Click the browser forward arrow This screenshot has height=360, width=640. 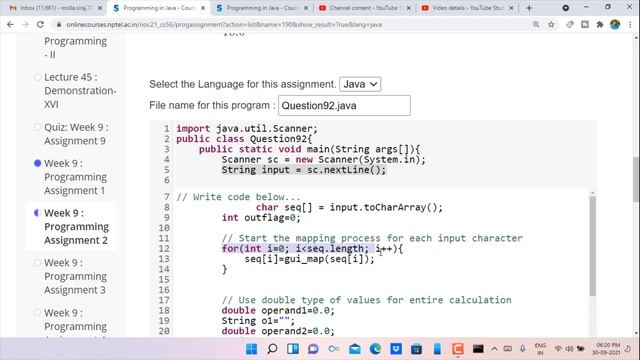pyautogui.click(x=25, y=24)
